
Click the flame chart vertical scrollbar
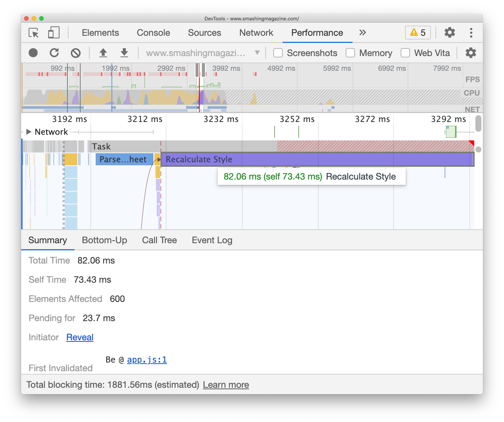pyautogui.click(x=478, y=123)
